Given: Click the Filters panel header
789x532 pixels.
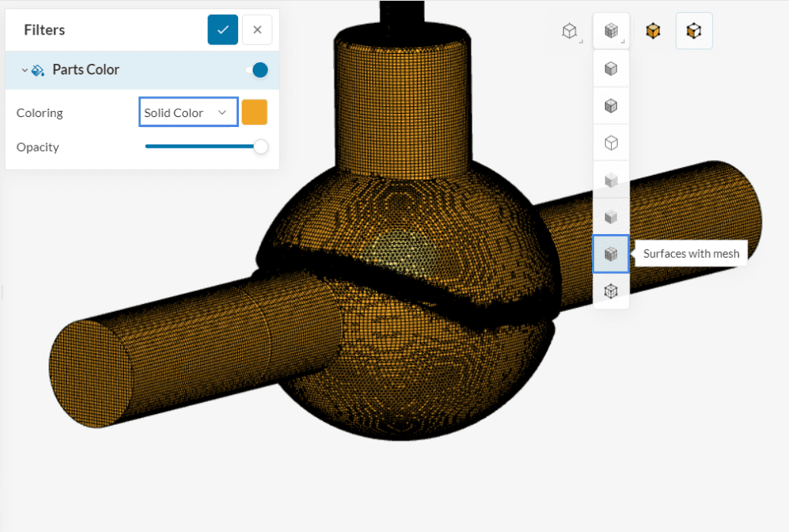Looking at the screenshot, I should coord(44,29).
